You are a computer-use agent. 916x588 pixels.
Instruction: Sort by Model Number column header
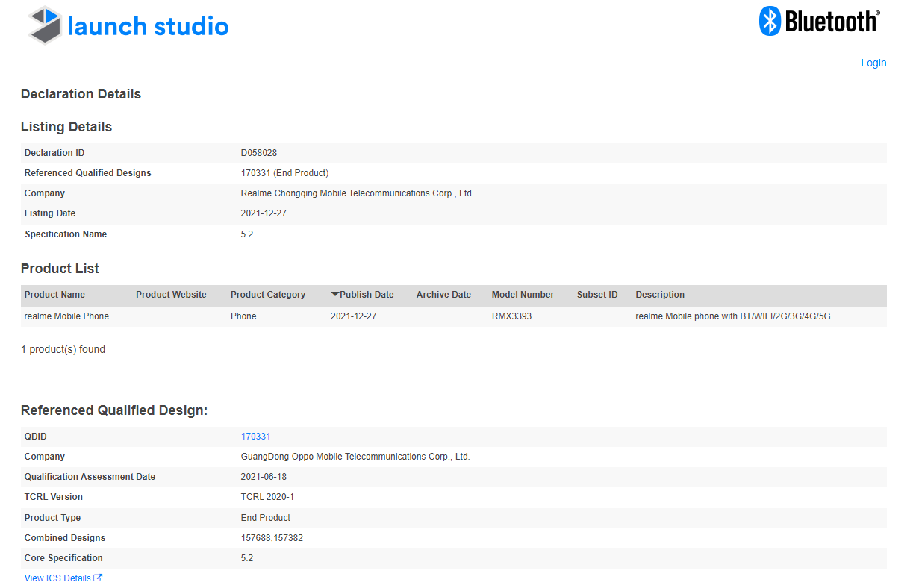(523, 295)
